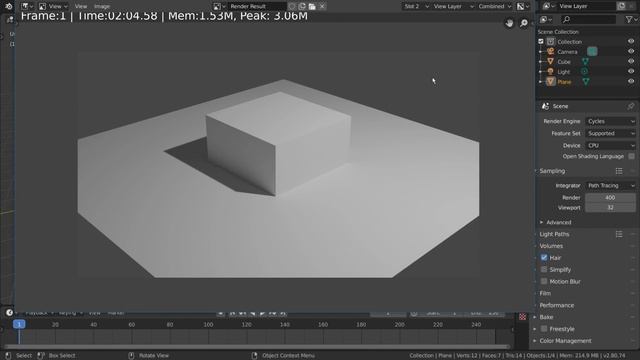
Task: Open the Feature Set Supported dropdown
Action: 611,133
